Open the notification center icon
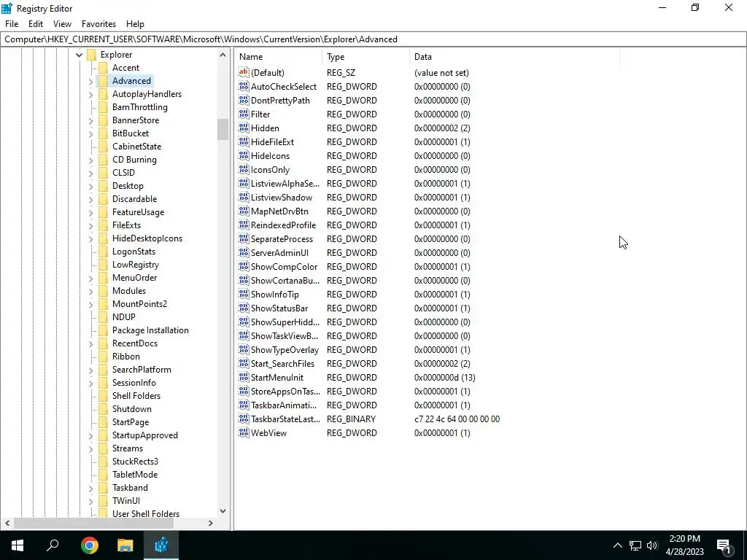This screenshot has width=747, height=560. tap(724, 545)
